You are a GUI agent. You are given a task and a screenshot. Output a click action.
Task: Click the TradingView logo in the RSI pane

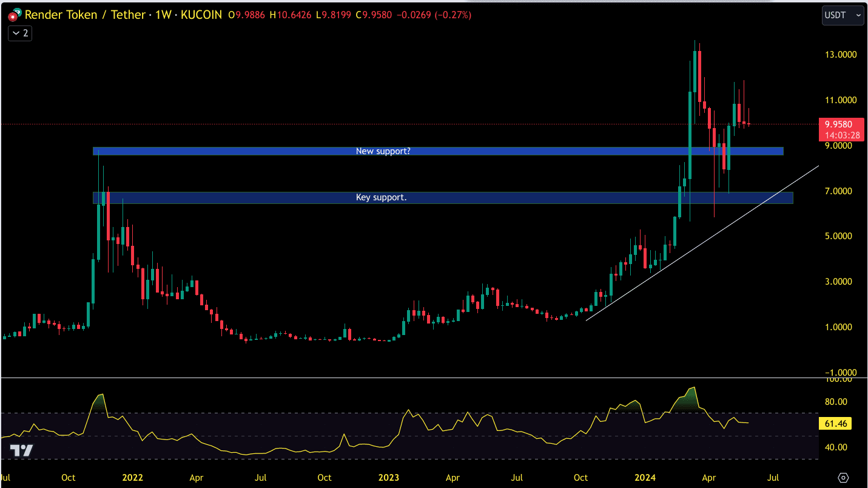pyautogui.click(x=21, y=450)
